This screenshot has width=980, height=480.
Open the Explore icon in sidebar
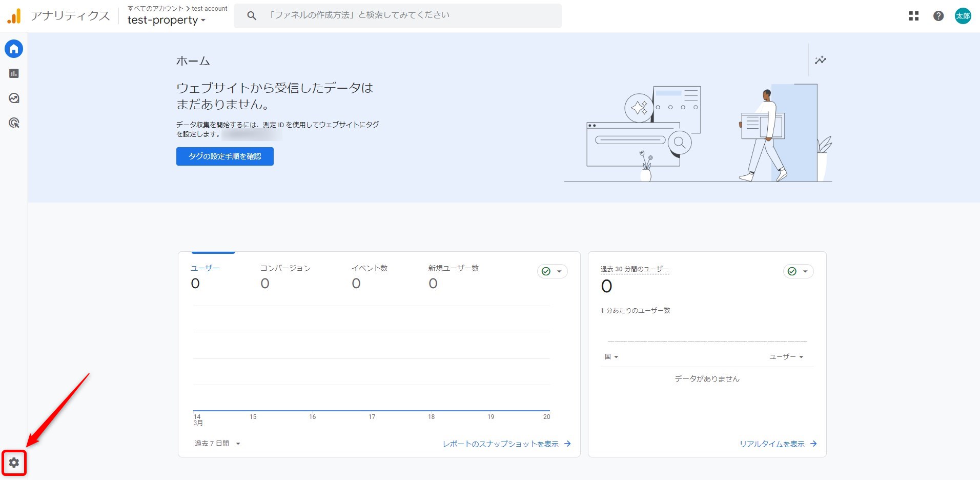point(14,98)
